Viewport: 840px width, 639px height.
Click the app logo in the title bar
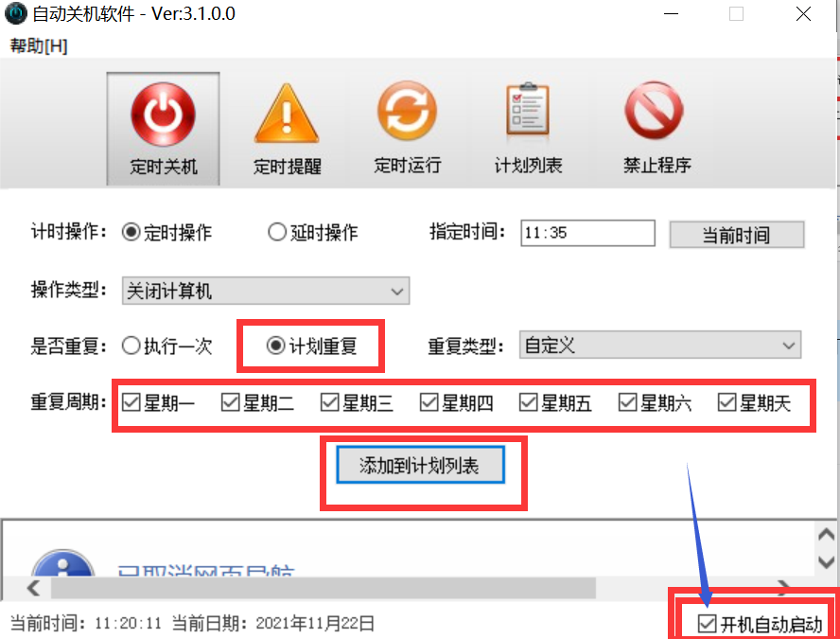[15, 13]
